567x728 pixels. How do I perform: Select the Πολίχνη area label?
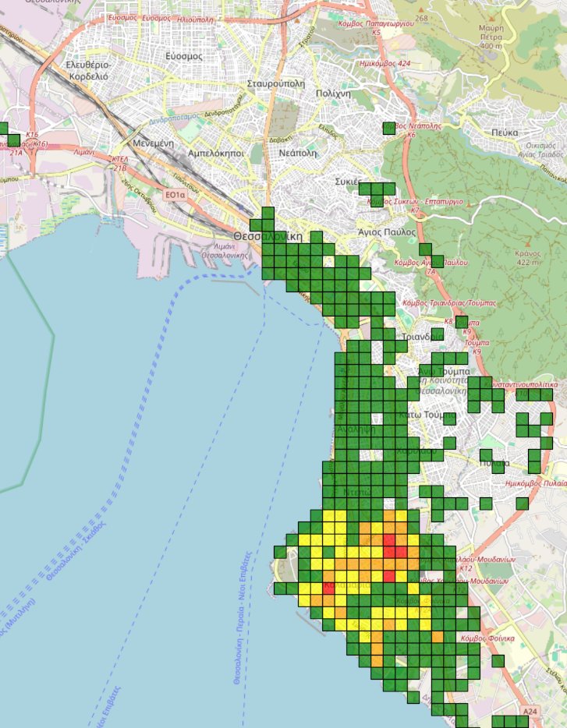333,94
